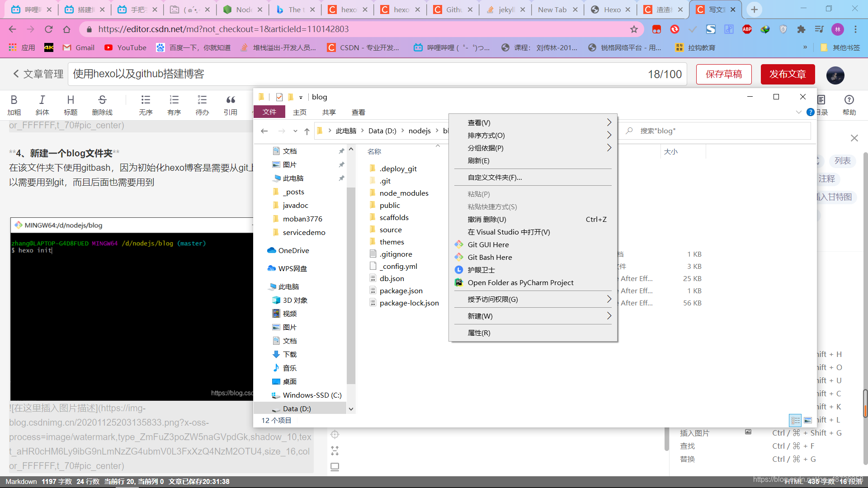Image resolution: width=868 pixels, height=488 pixels.
Task: Switch Explorer to details view icon
Action: [795, 420]
